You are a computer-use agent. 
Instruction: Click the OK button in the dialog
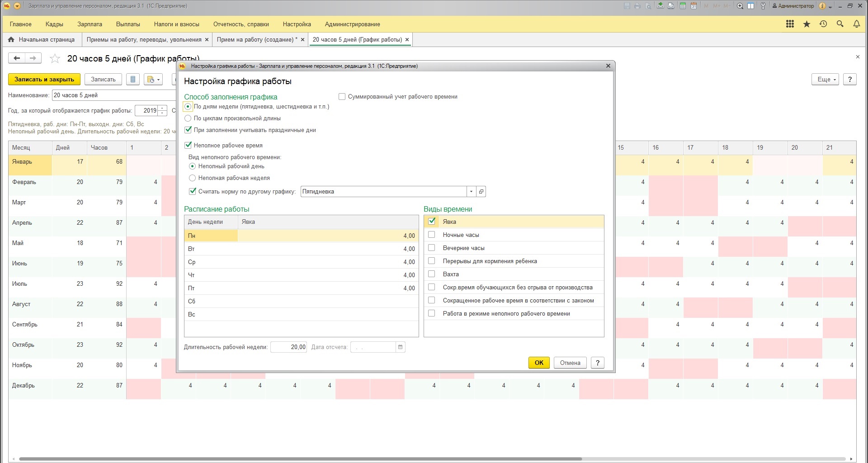pos(539,363)
